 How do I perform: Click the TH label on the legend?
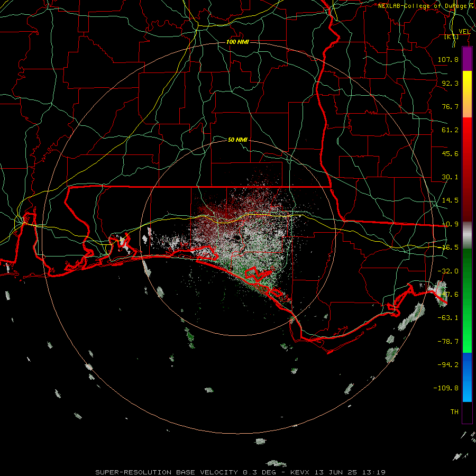point(454,412)
